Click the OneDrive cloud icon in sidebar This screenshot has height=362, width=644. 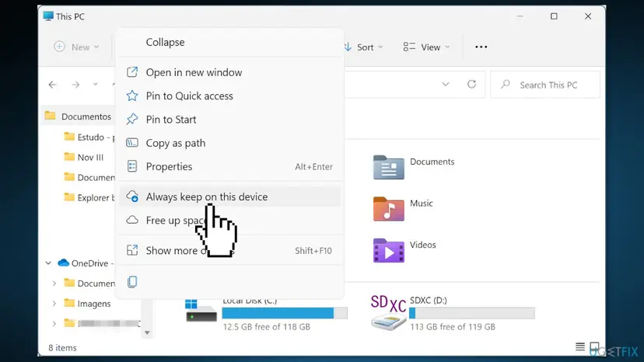pyautogui.click(x=63, y=263)
